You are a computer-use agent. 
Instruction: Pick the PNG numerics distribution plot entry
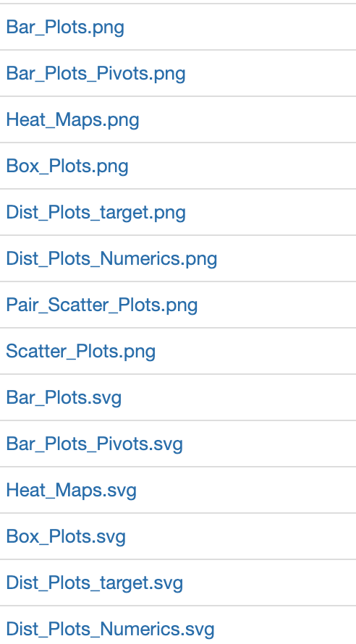point(111,259)
